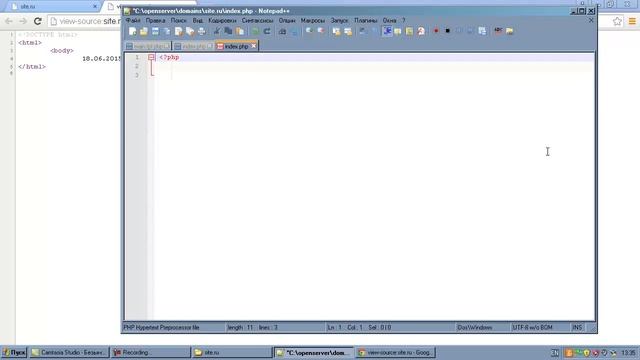
Task: Bookmark the page with Chrome's star
Action: (617, 21)
